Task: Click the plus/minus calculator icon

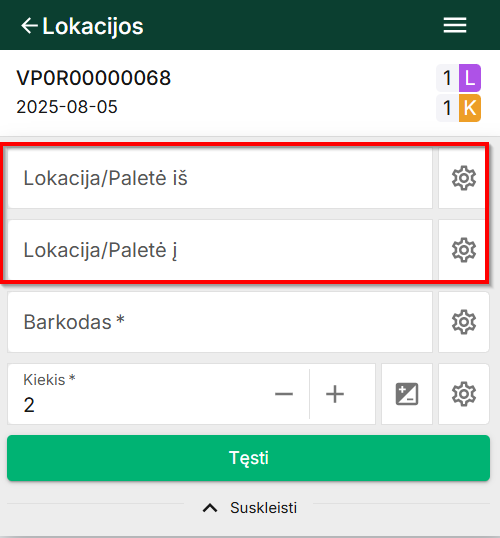Action: point(407,394)
